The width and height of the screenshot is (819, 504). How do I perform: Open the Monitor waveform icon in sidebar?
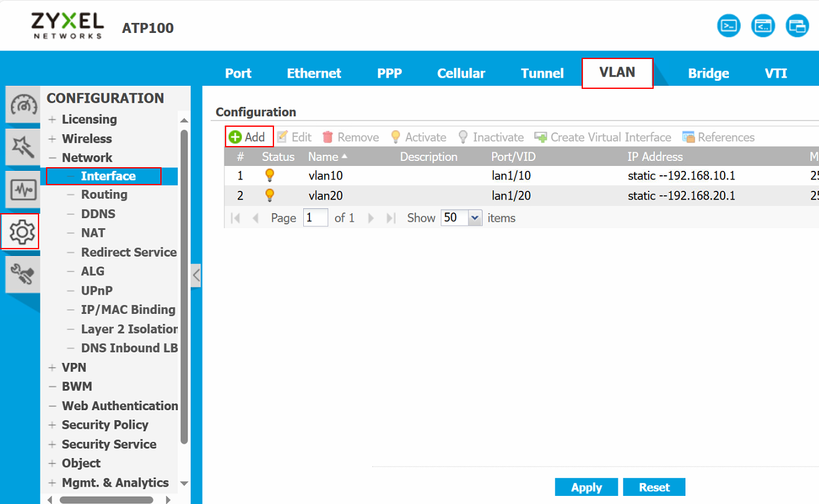pos(22,189)
